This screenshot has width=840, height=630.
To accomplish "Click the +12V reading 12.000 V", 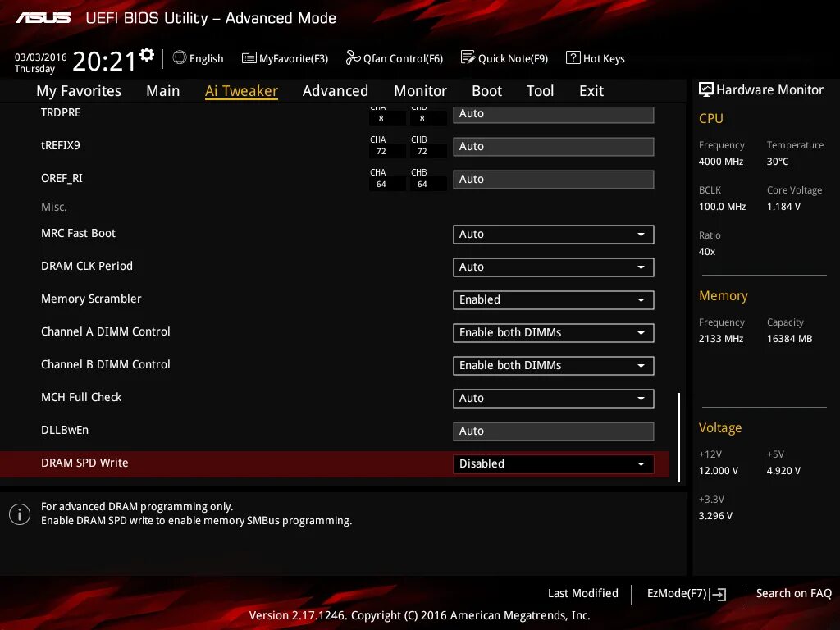I will (719, 470).
